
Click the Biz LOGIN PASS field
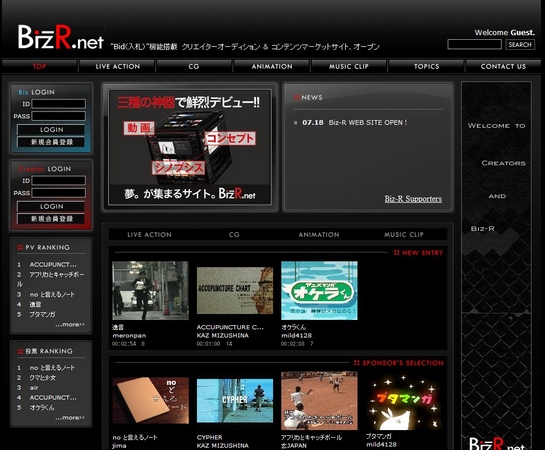click(59, 116)
